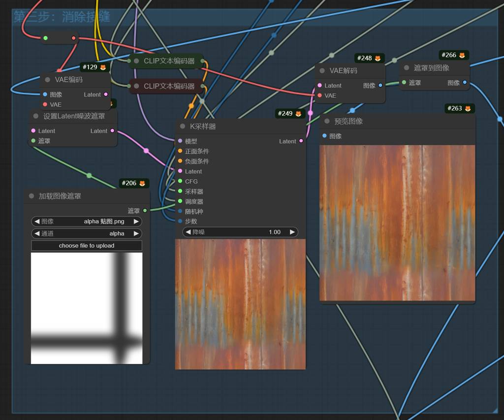Collapse the 加载图像遮罩 node via its title dot
The width and height of the screenshot is (504, 420).
click(31, 196)
